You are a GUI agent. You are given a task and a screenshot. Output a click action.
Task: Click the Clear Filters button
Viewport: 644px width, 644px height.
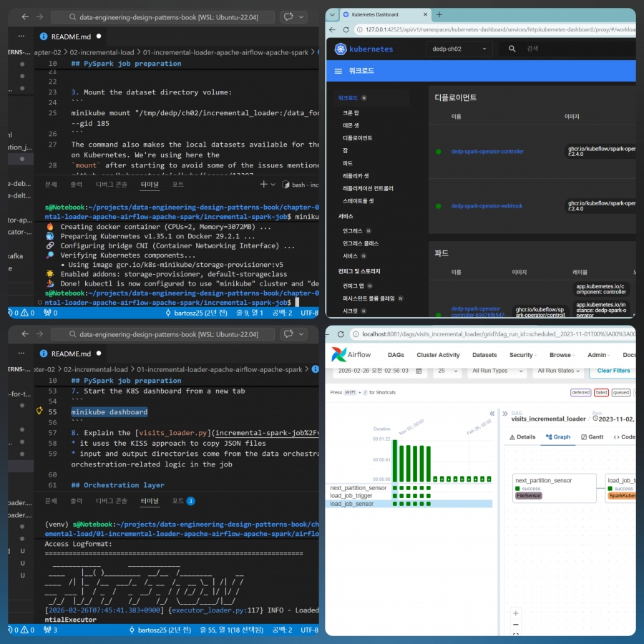click(x=613, y=371)
